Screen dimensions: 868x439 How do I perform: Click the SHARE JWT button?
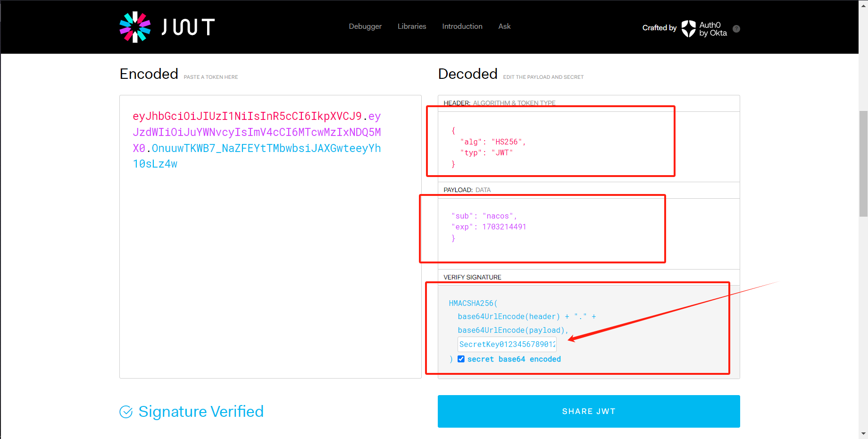[588, 411]
